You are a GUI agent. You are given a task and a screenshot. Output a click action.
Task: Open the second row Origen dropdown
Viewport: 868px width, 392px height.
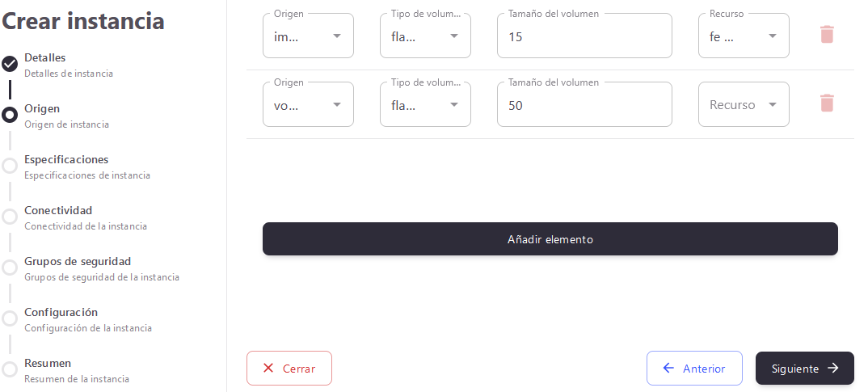(x=308, y=104)
